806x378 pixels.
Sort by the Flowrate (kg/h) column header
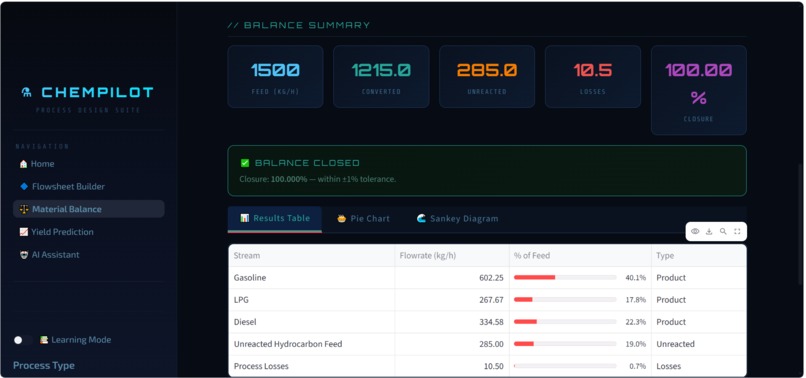pyautogui.click(x=452, y=256)
